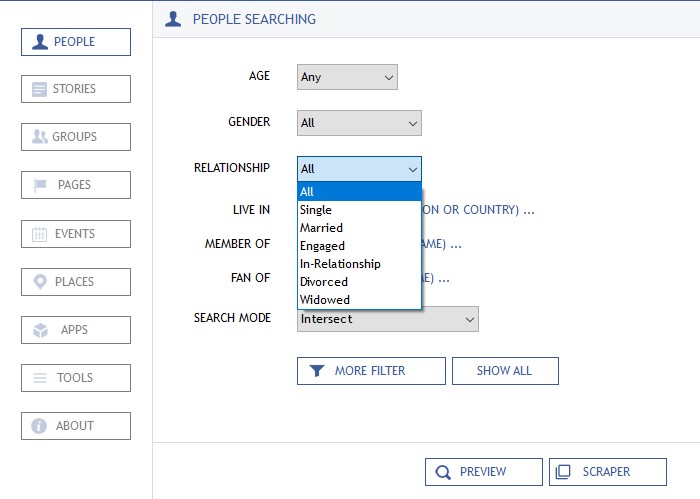Open Stories via its sidebar icon
This screenshot has width=700, height=499.
[x=40, y=89]
